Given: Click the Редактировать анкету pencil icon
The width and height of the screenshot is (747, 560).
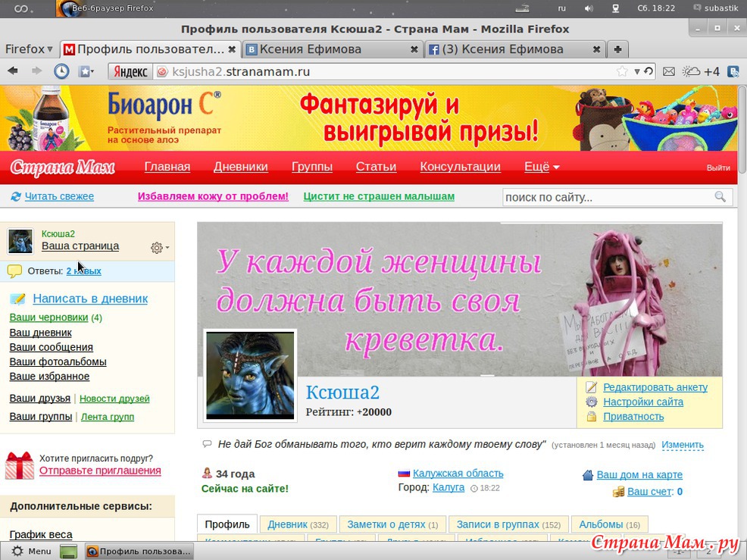Looking at the screenshot, I should coord(591,387).
